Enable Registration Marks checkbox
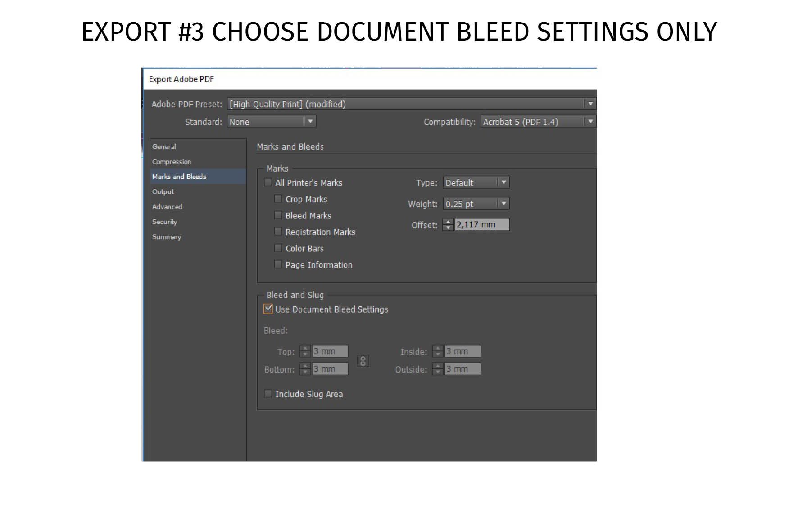Viewport: 798px width, 532px height. 278,232
